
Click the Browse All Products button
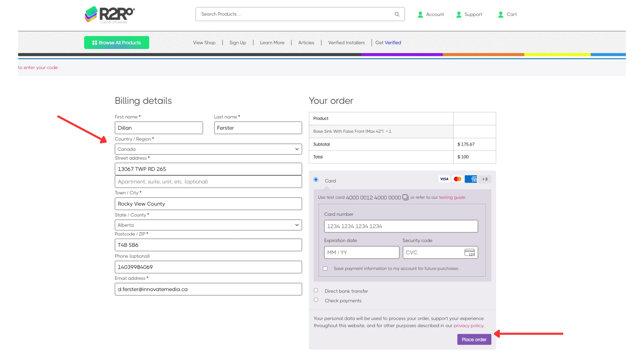[116, 43]
